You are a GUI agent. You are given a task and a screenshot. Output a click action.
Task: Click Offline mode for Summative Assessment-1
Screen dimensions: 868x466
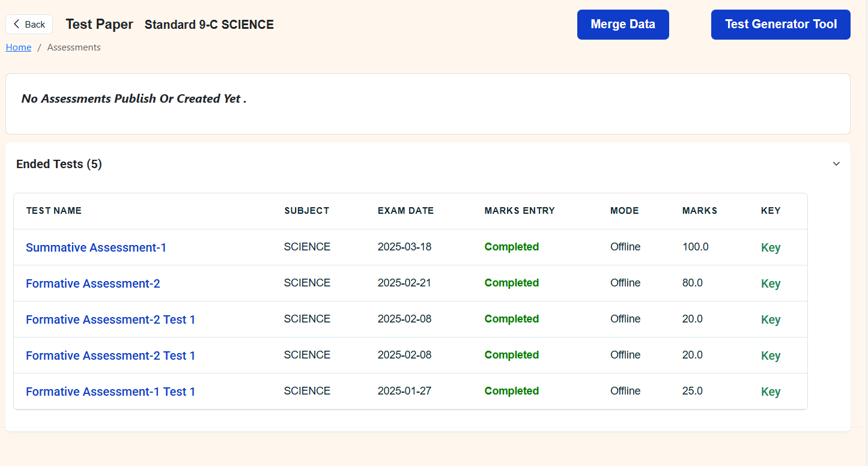point(625,247)
